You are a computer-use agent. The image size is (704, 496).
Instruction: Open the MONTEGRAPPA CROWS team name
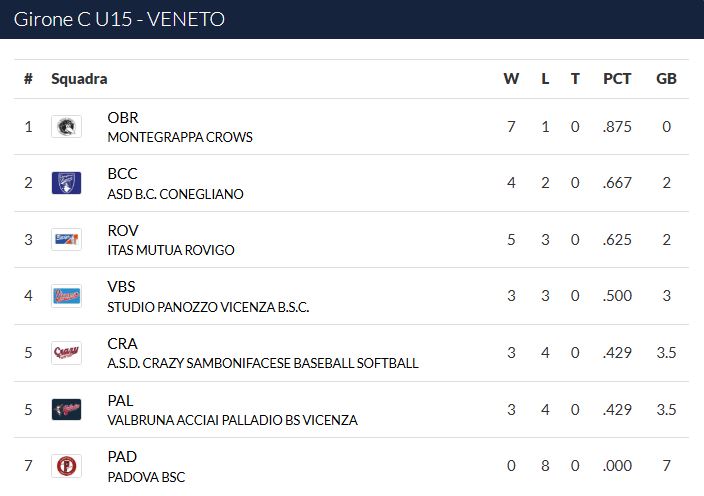click(180, 137)
